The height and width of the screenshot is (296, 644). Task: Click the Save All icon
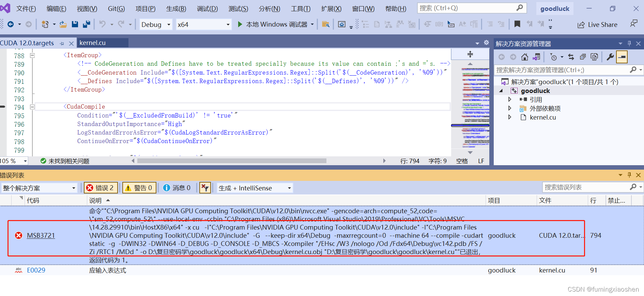(x=87, y=24)
